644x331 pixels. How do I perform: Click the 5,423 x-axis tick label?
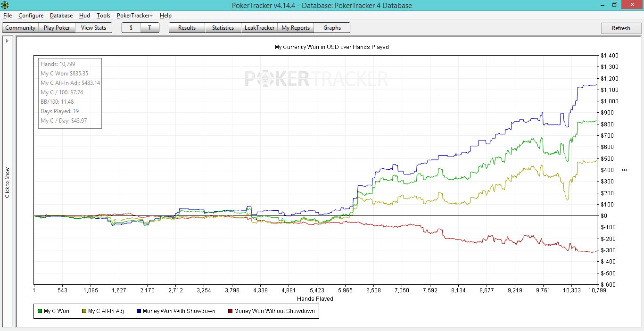pos(317,290)
